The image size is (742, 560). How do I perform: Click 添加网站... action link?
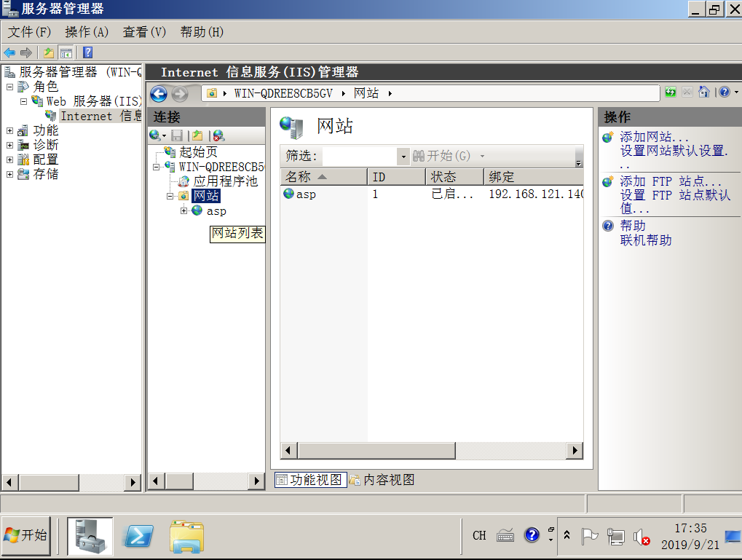point(655,138)
